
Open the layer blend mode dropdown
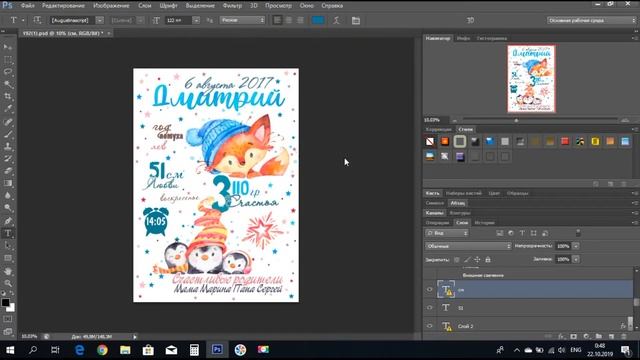[x=468, y=246]
